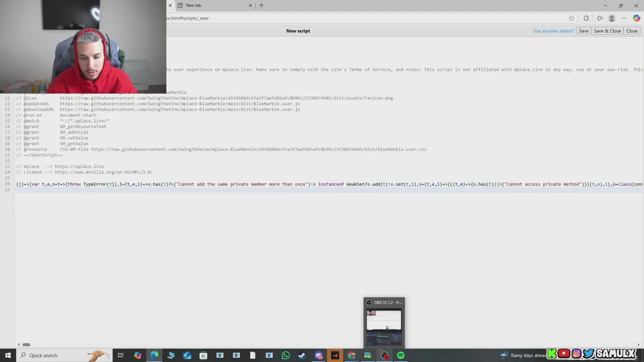Viewport: 644px width, 362px height.
Task: Click the '@grant GM_getValue' line
Action: 52,144
